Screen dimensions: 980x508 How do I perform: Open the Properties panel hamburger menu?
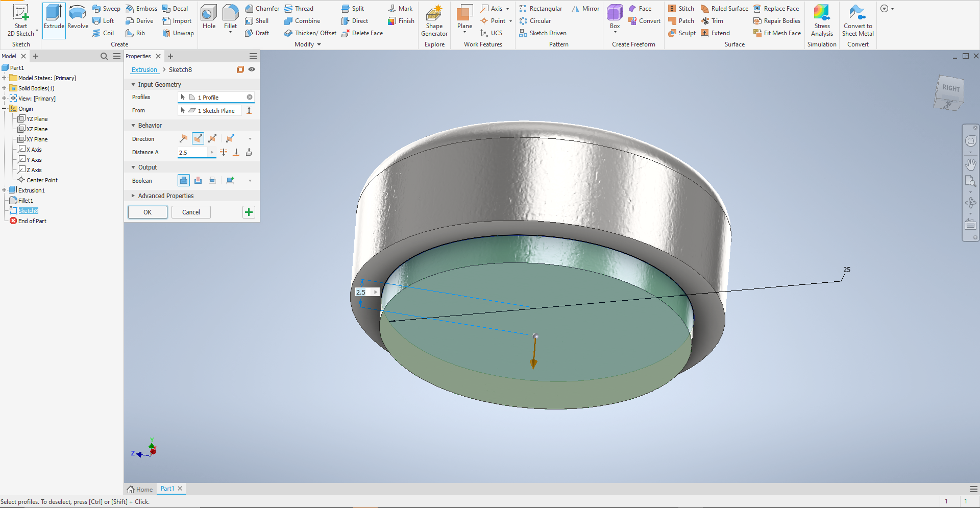click(x=253, y=56)
